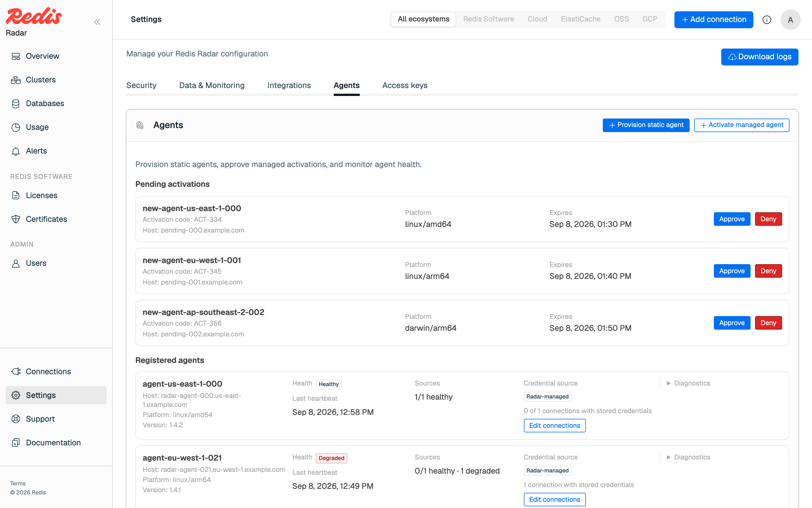Click the 1/1 healthy sources value
The width and height of the screenshot is (812, 508).
pos(434,397)
